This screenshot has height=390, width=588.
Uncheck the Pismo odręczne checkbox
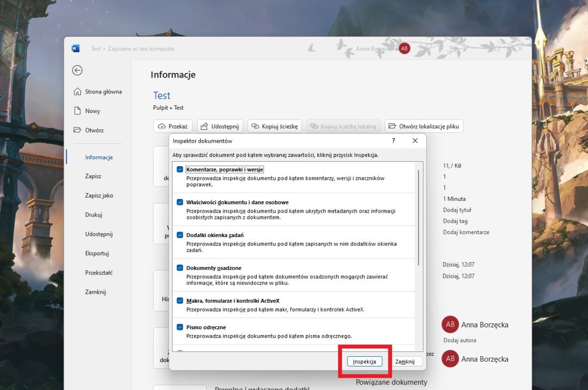(180, 327)
